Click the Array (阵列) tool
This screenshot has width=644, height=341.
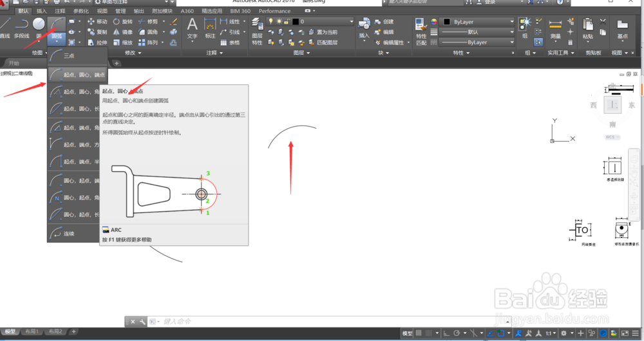[148, 42]
